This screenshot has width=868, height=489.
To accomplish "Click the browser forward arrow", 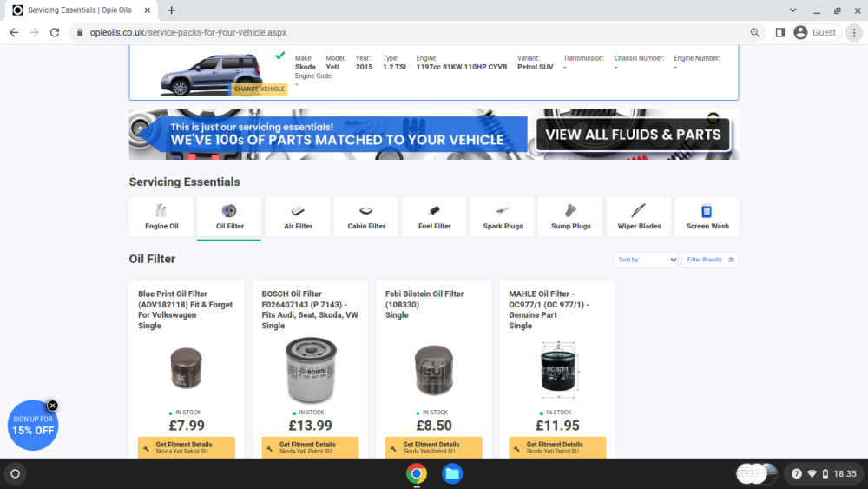I will pos(35,33).
